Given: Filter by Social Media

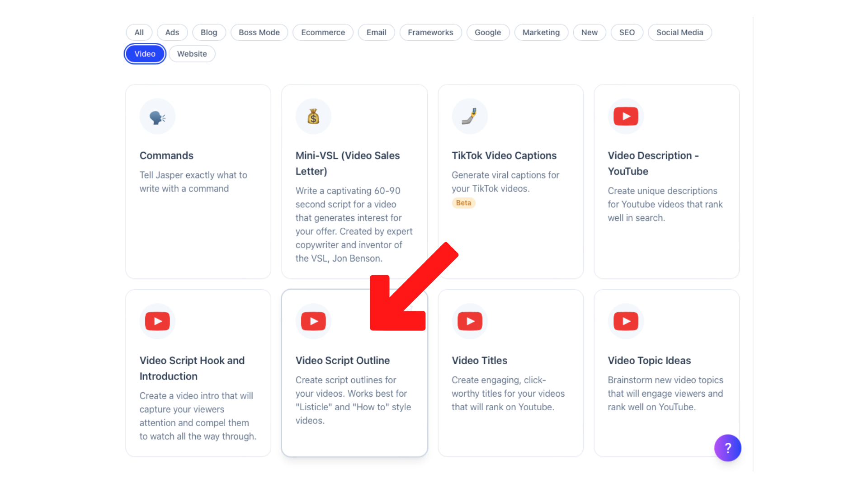Looking at the screenshot, I should [679, 32].
